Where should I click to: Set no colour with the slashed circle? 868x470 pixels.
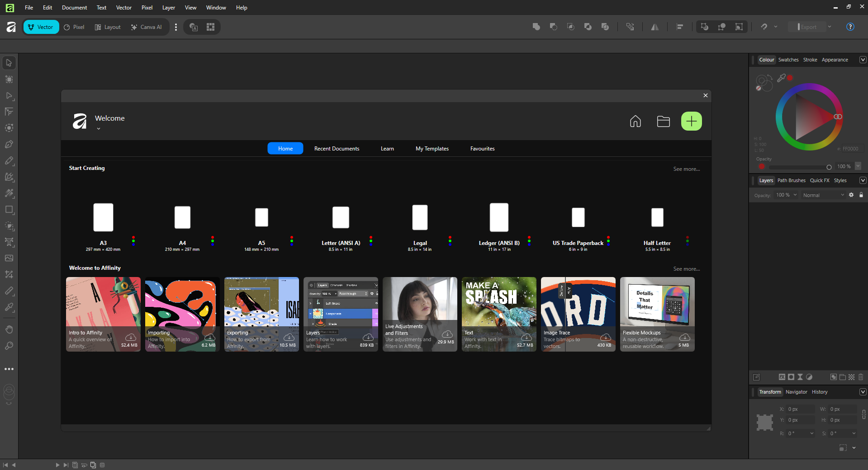pyautogui.click(x=759, y=88)
